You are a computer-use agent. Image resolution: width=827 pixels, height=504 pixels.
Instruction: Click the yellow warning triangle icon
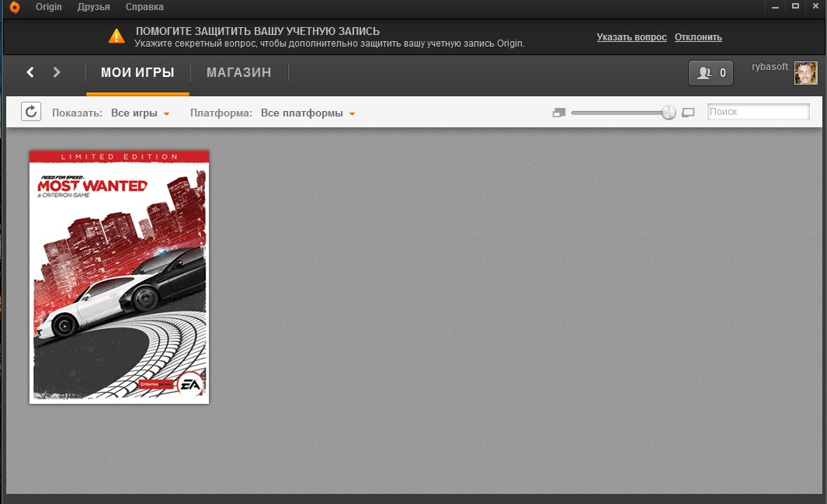116,36
